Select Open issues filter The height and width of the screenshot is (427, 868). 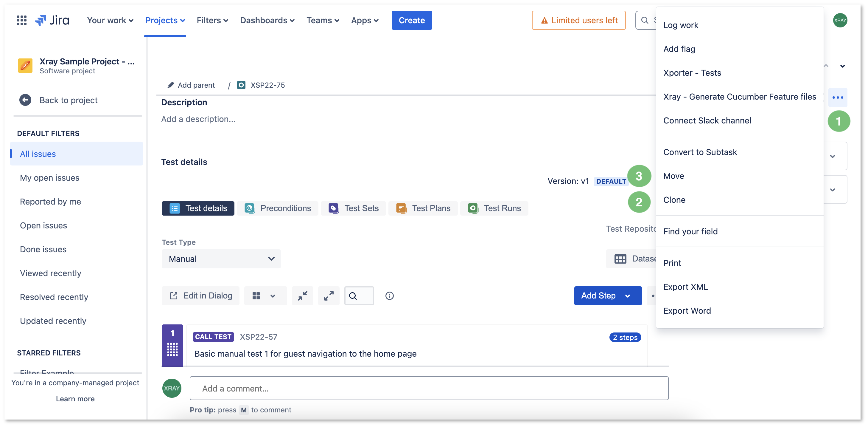click(x=77, y=226)
